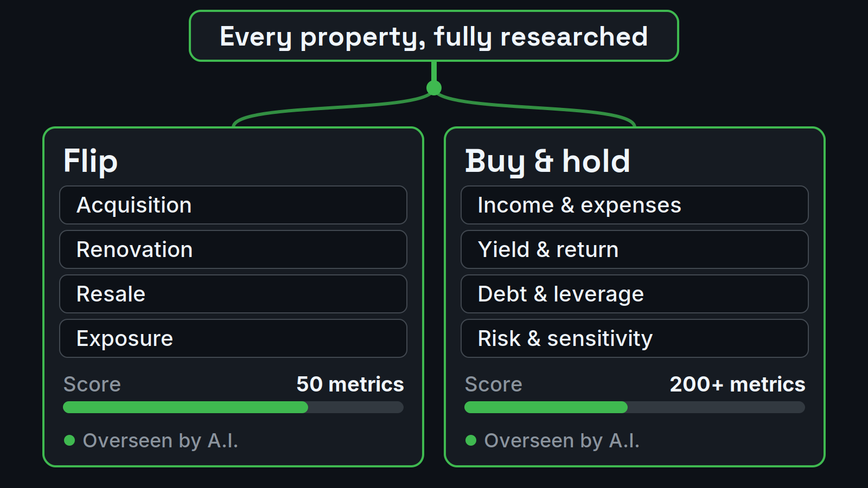Viewport: 868px width, 488px height.
Task: Click the green status dot in Flip card
Action: [69, 440]
